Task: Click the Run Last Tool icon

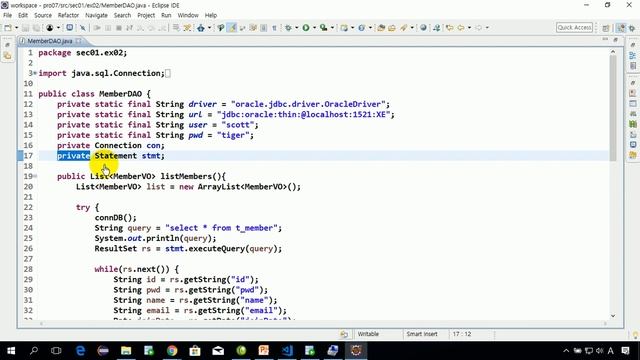Action: 324,28
